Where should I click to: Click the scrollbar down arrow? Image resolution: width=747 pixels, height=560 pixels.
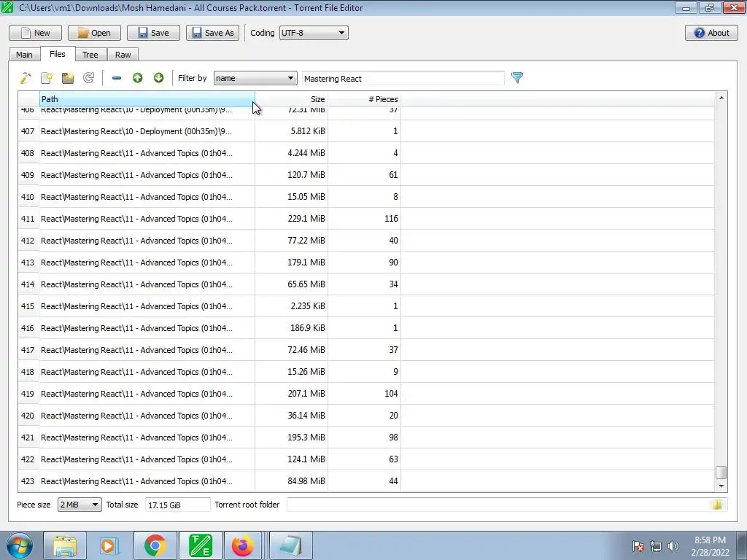point(721,486)
